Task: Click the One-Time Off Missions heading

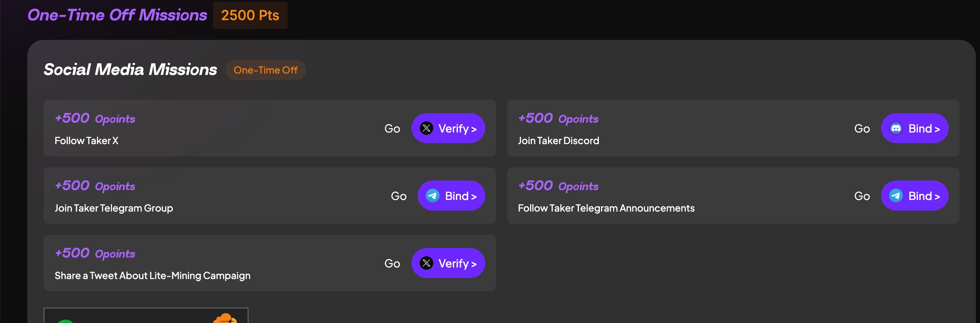Action: tap(117, 15)
